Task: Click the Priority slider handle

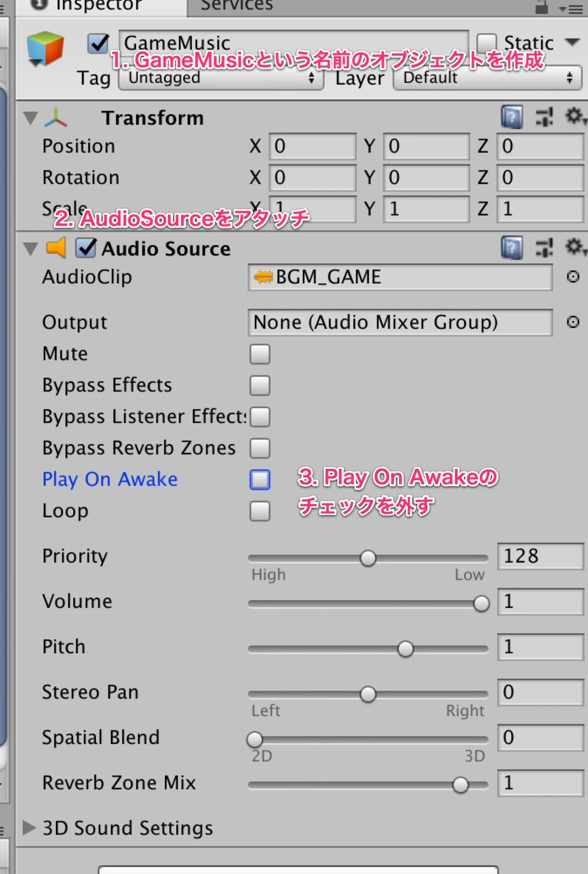Action: 368,558
